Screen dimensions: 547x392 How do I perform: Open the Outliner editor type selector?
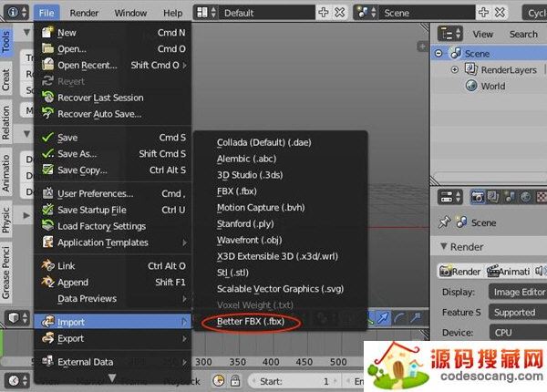pos(450,34)
